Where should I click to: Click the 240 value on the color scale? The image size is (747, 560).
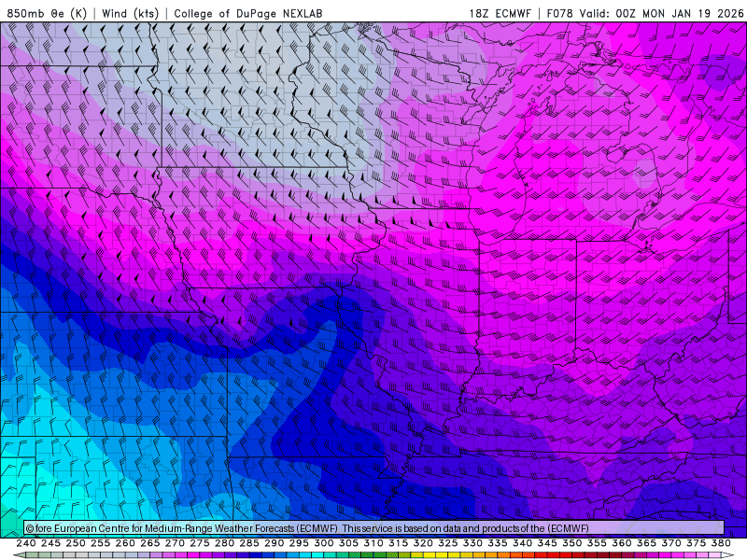[x=26, y=543]
